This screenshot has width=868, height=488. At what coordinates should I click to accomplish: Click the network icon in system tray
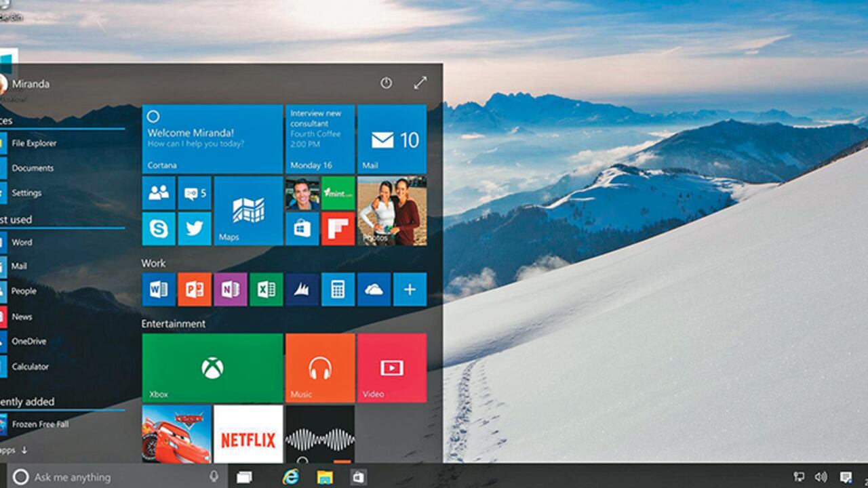pyautogui.click(x=799, y=477)
